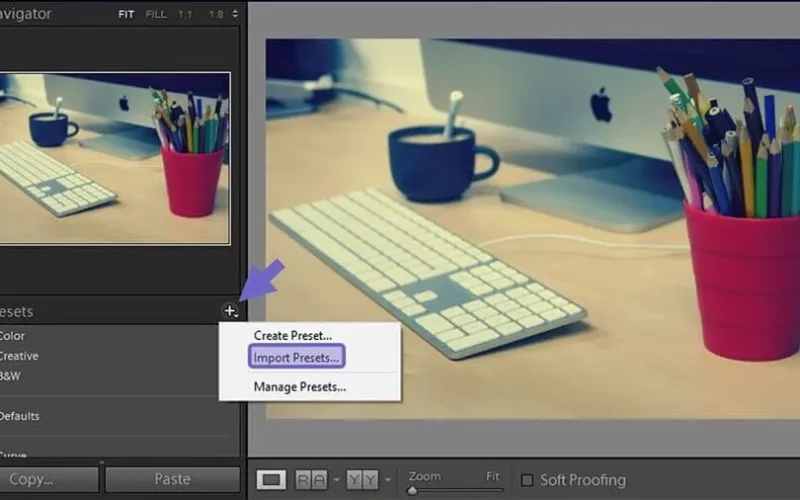Screen dimensions: 800x500
Task: Open the Navigator zoom level arrows menu
Action: click(x=235, y=14)
